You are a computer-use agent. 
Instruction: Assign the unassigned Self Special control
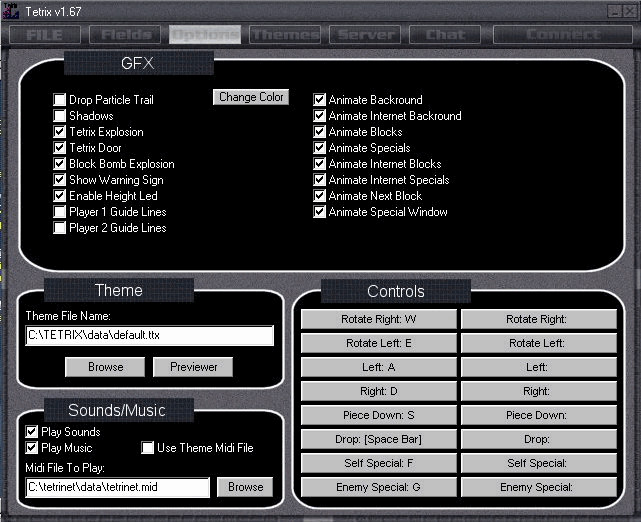[x=539, y=463]
